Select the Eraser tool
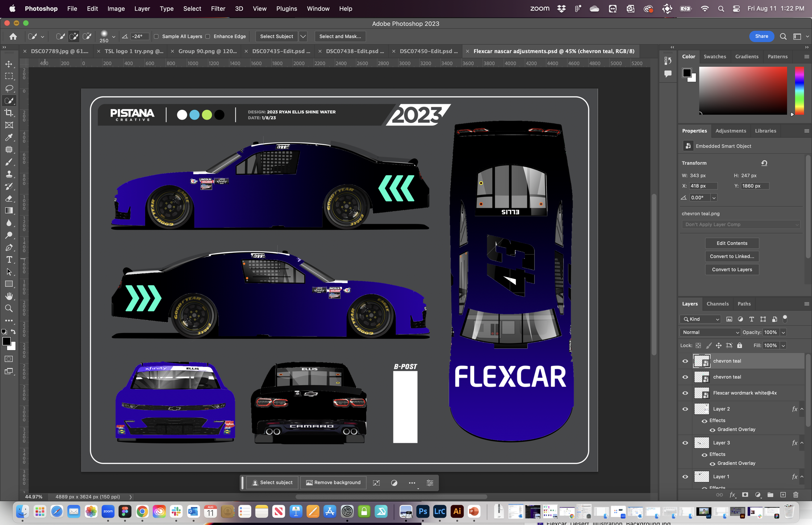This screenshot has width=812, height=525. tap(9, 198)
